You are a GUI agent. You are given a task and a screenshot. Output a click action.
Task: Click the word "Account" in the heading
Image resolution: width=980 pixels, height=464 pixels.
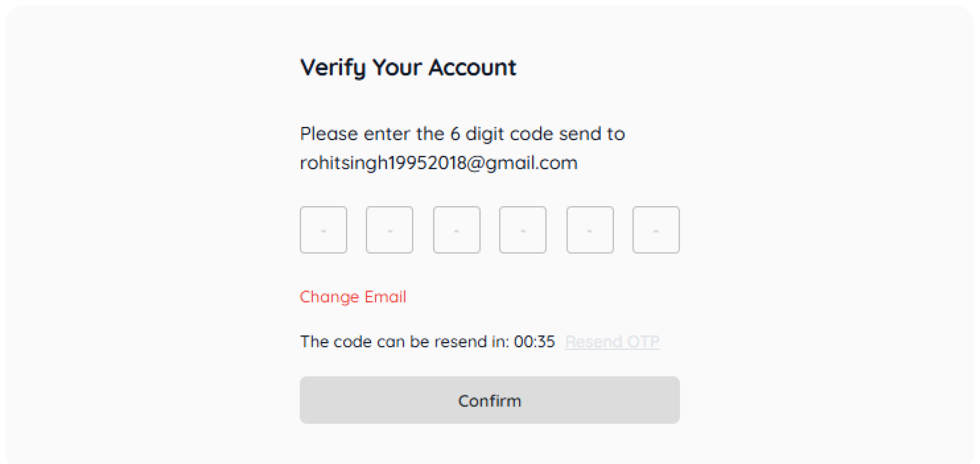[473, 68]
